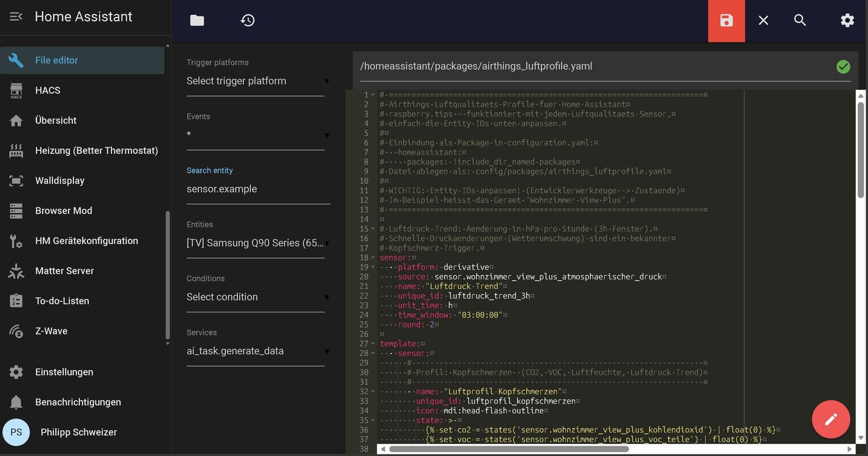Click the PS user avatar
The height and width of the screenshot is (456, 868).
16,432
